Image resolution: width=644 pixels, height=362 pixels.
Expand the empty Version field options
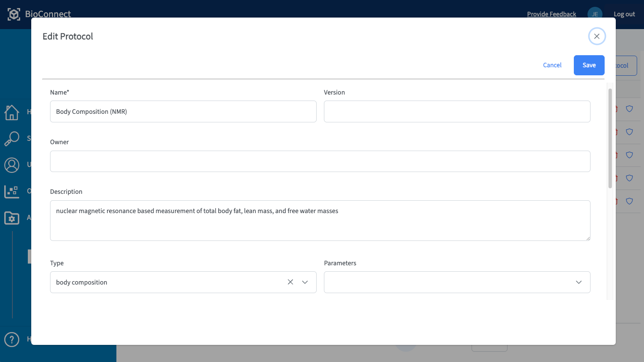point(457,111)
